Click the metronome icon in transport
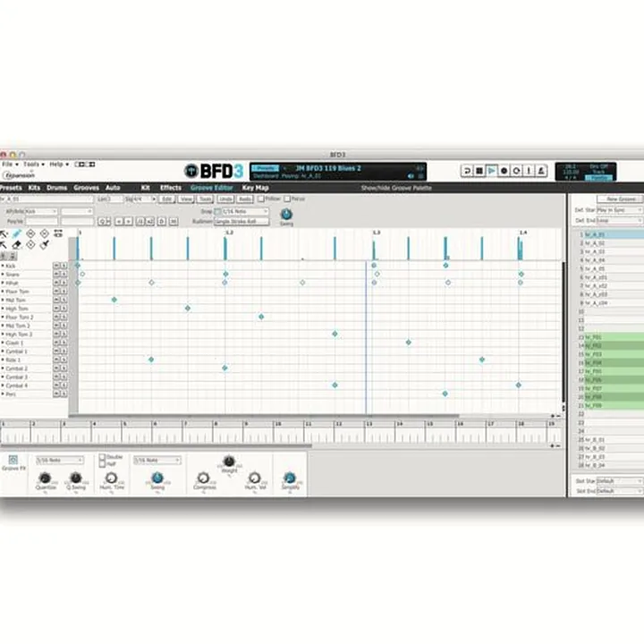Viewport: 644px width, 644px height. point(541,171)
